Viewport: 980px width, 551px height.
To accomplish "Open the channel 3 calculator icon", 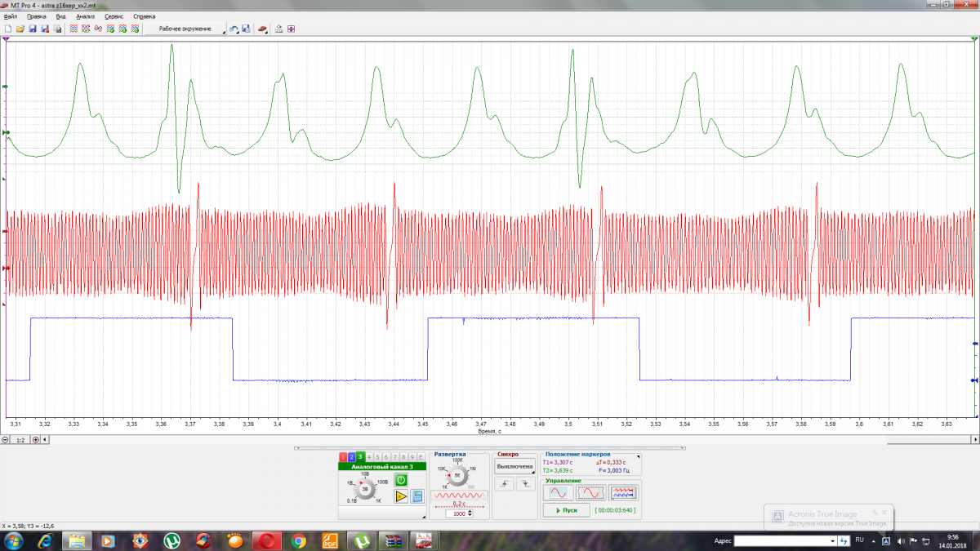I will tap(416, 496).
